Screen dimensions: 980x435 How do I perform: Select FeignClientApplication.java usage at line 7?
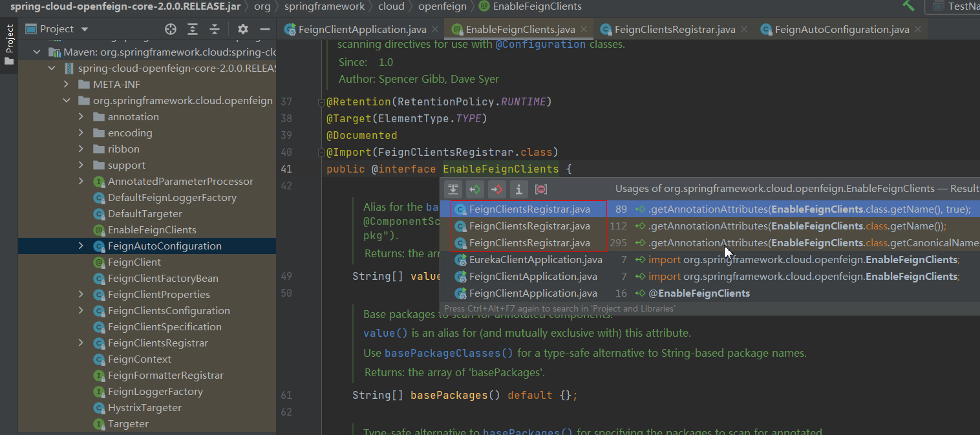pyautogui.click(x=710, y=277)
